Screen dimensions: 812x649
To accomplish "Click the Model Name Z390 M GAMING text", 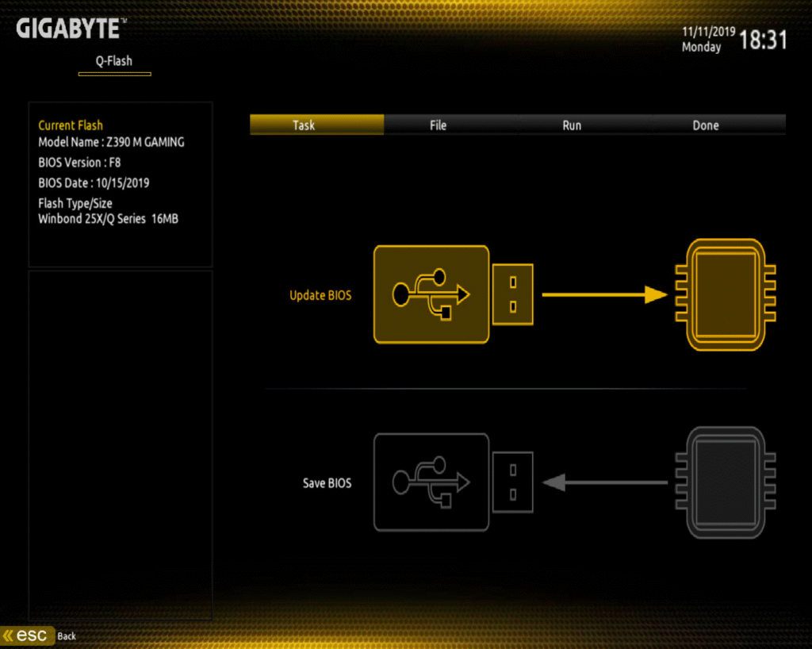I will (111, 142).
